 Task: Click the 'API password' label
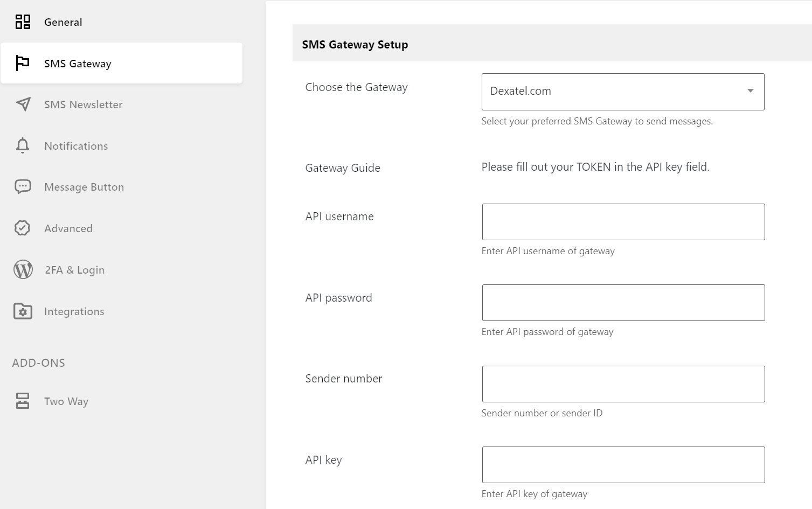point(338,298)
